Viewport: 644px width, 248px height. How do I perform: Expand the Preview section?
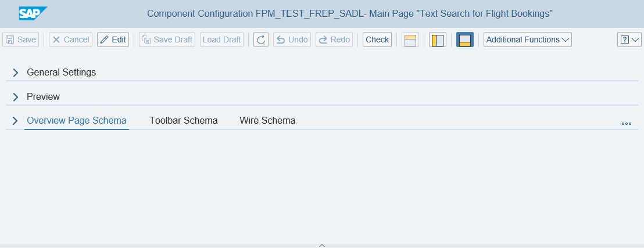pos(16,97)
